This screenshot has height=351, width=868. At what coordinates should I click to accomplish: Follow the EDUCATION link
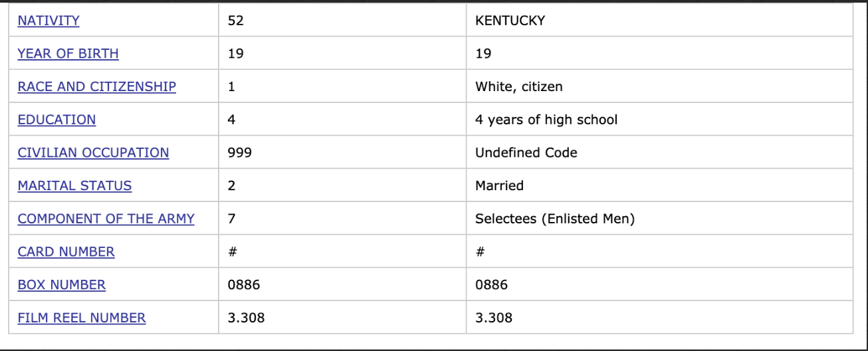[56, 120]
